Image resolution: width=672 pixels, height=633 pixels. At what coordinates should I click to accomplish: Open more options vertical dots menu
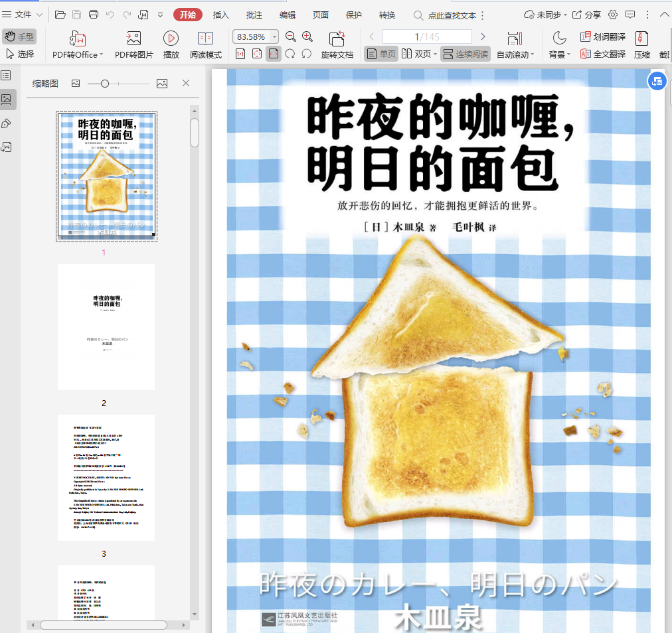[647, 15]
